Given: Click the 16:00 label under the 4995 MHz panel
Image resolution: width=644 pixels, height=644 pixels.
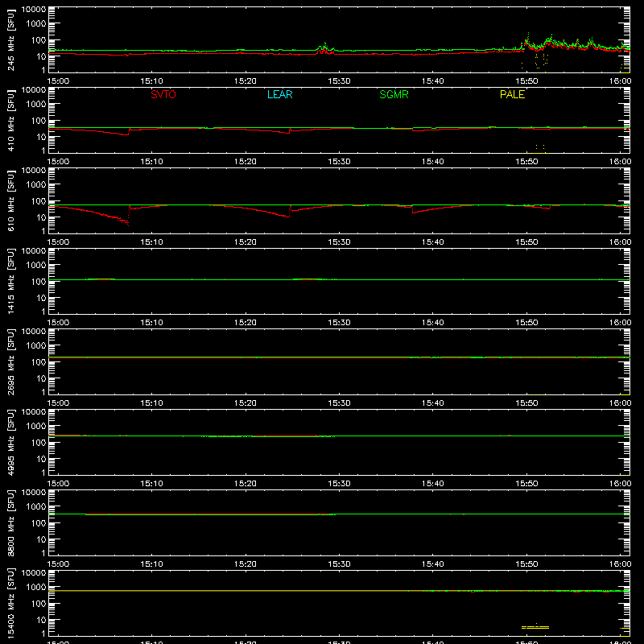Looking at the screenshot, I should 620,484.
